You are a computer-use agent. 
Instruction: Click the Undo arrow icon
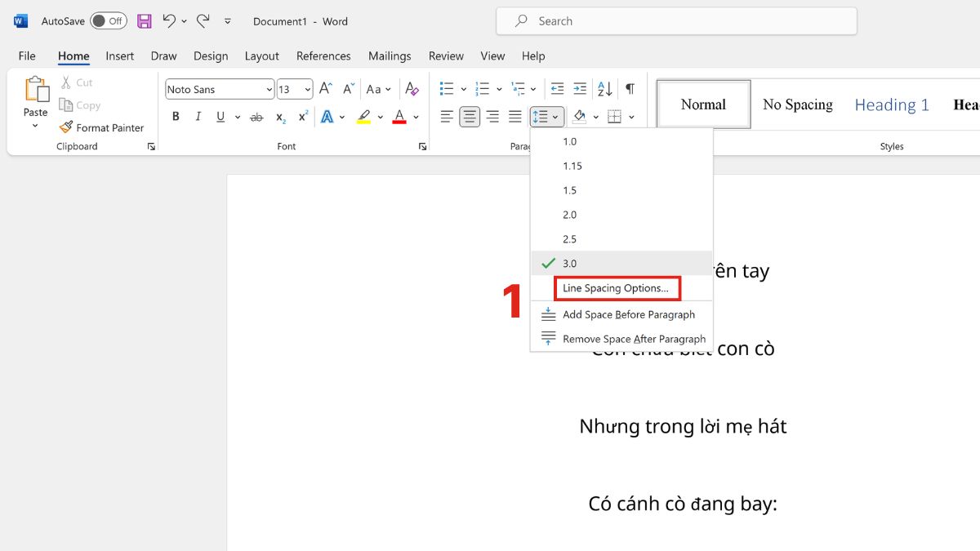(169, 21)
